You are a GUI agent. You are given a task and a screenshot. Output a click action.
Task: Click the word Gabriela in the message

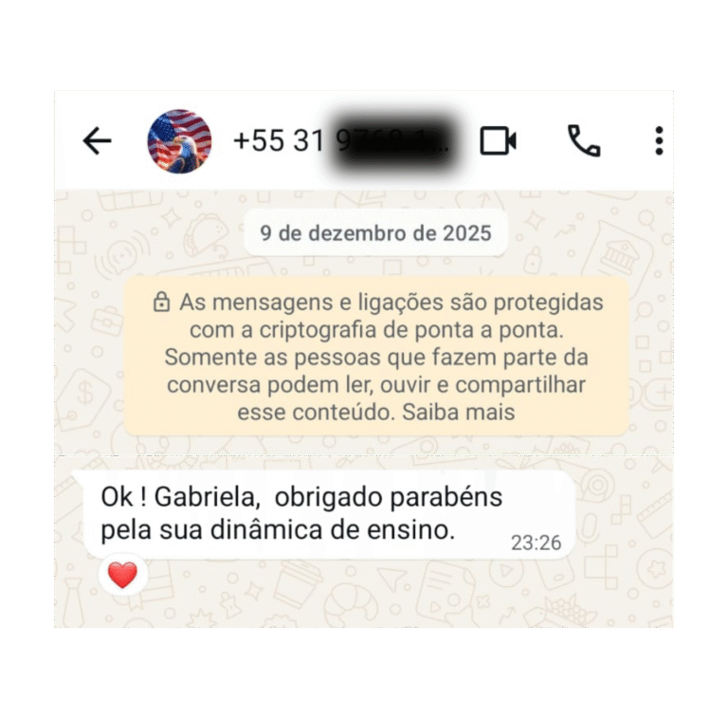(x=207, y=497)
